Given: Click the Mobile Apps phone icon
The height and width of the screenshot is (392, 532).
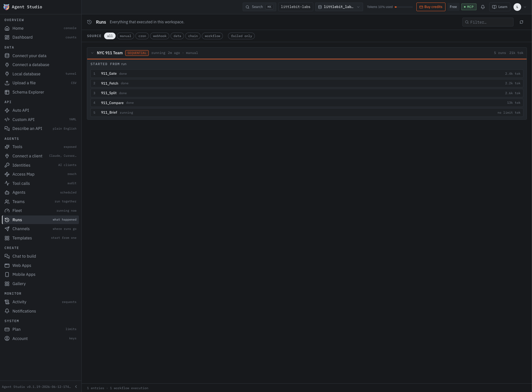Looking at the screenshot, I should click(7, 275).
